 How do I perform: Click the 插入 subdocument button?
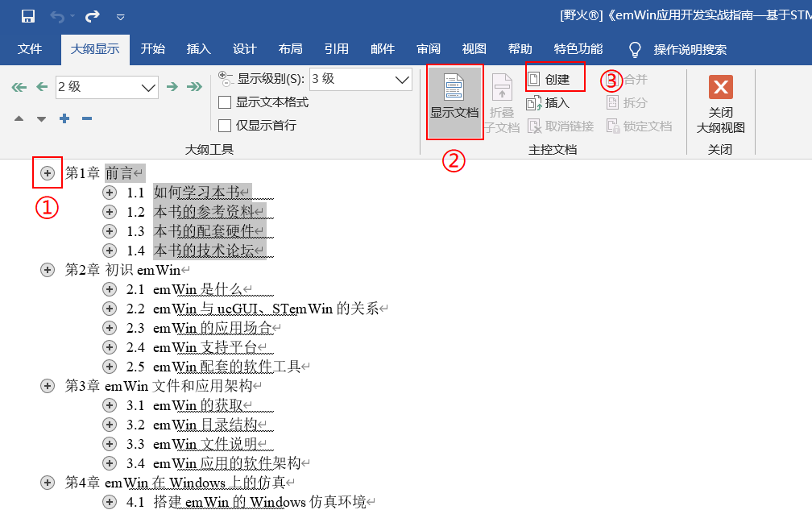pos(549,102)
